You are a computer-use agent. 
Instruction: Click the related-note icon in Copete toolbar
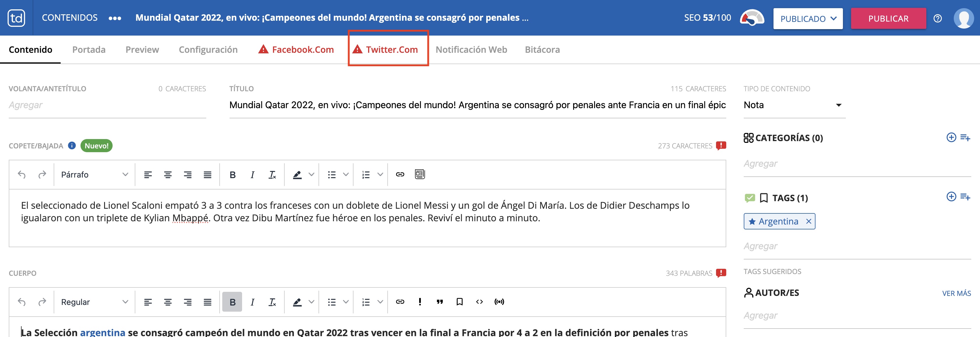coord(420,174)
